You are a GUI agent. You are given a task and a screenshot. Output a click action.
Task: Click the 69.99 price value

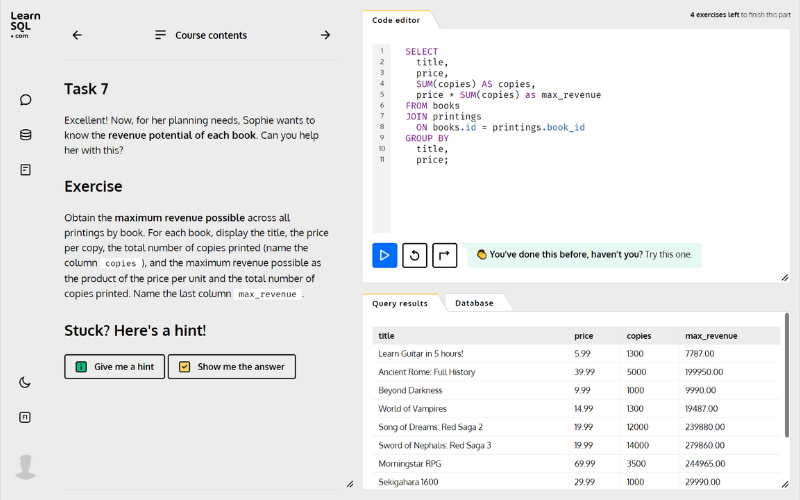point(585,464)
